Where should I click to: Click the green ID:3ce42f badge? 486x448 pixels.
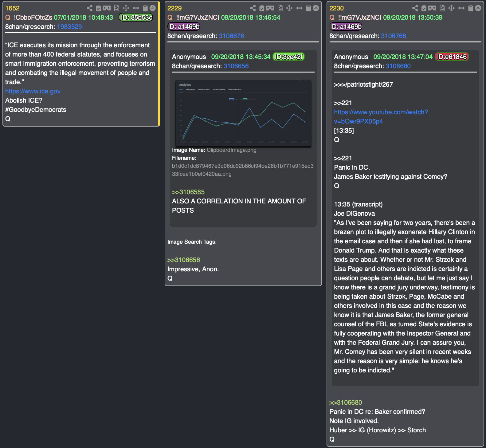pyautogui.click(x=288, y=57)
